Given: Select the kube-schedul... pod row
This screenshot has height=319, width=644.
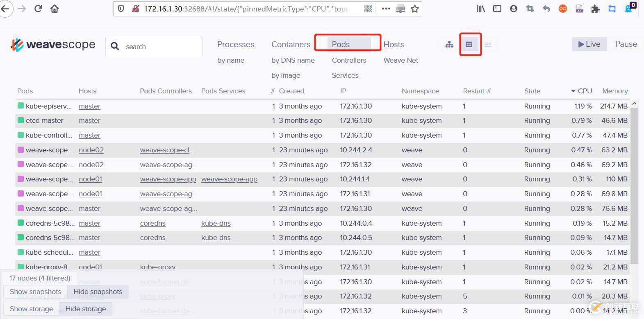Looking at the screenshot, I should pyautogui.click(x=322, y=252).
